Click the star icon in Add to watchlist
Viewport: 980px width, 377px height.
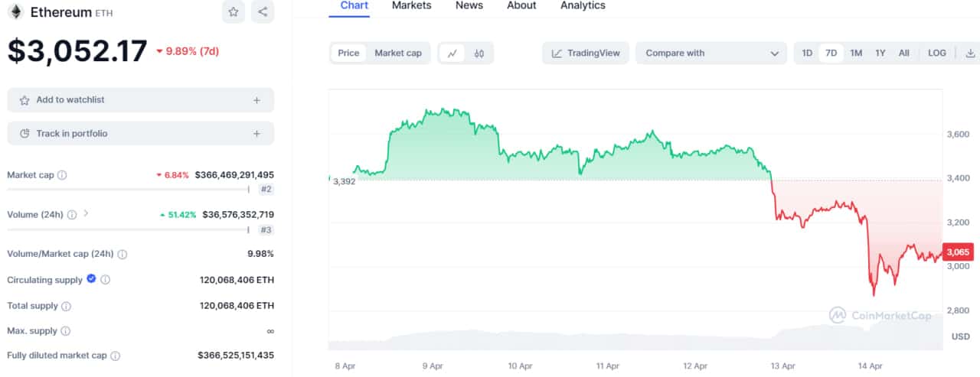point(24,100)
